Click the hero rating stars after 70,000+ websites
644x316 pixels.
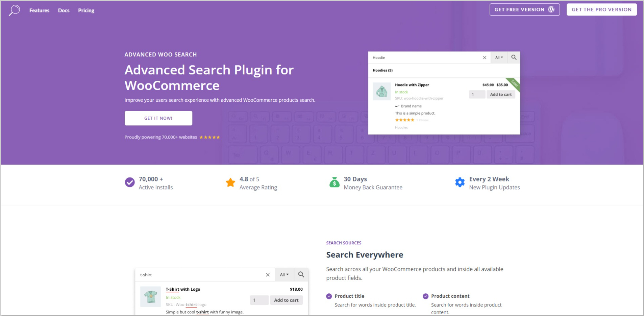pyautogui.click(x=209, y=137)
